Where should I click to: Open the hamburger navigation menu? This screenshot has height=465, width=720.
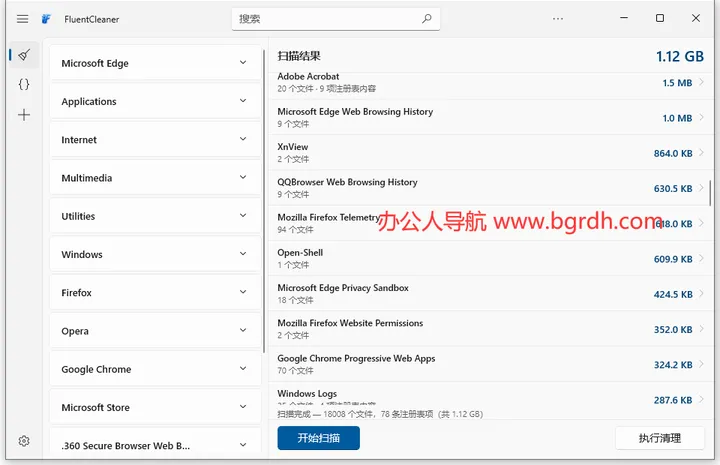pyautogui.click(x=22, y=19)
